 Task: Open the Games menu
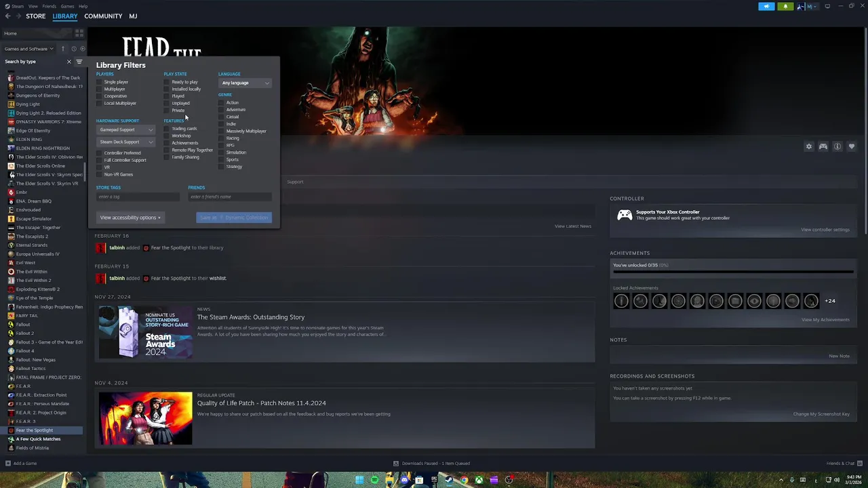tap(67, 6)
